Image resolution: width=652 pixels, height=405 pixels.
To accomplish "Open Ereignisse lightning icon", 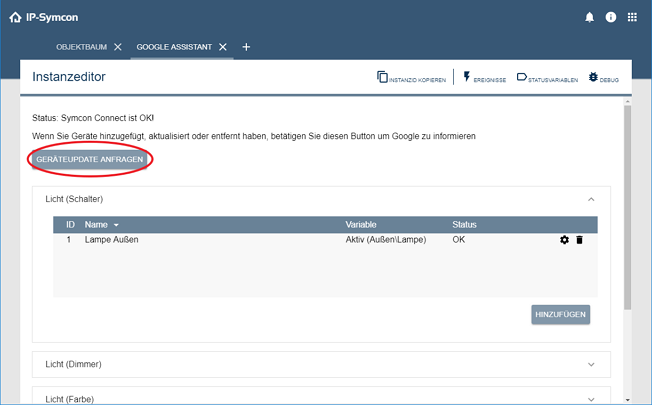I will 467,77.
